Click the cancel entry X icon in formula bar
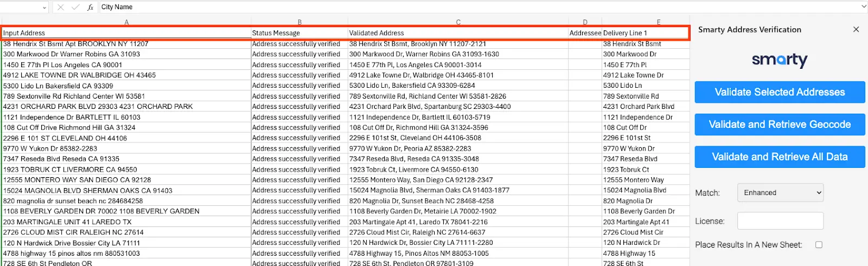Screen dimensions: 868x266 point(61,7)
